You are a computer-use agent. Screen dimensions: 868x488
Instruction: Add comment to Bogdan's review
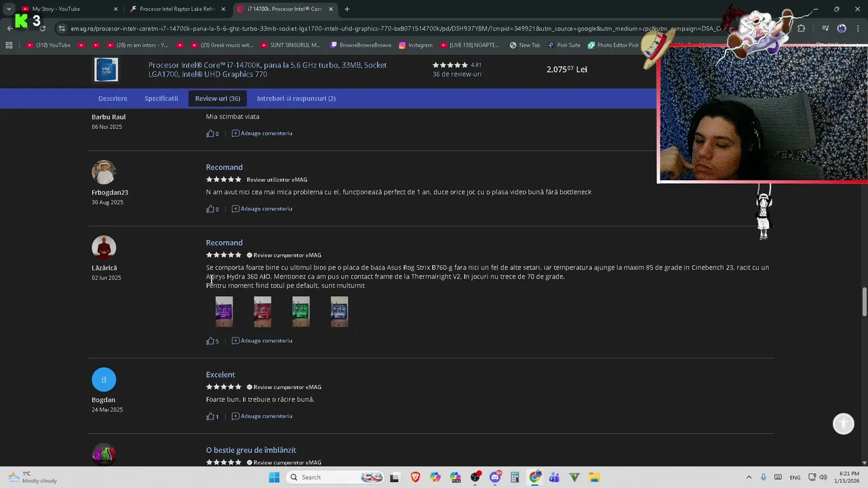[x=262, y=416]
